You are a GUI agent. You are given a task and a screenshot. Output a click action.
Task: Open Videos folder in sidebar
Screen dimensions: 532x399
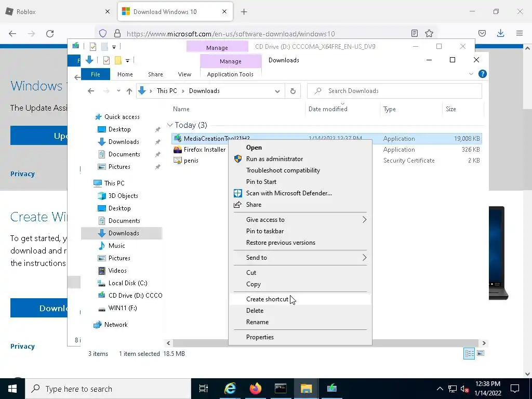click(117, 270)
